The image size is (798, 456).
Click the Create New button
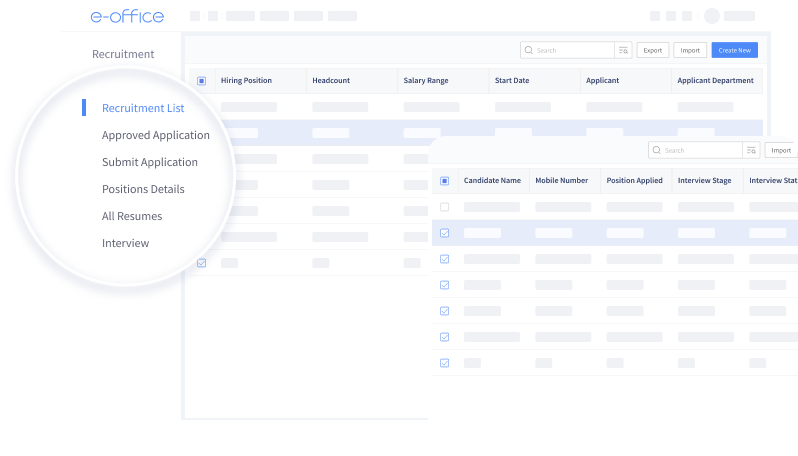click(734, 50)
